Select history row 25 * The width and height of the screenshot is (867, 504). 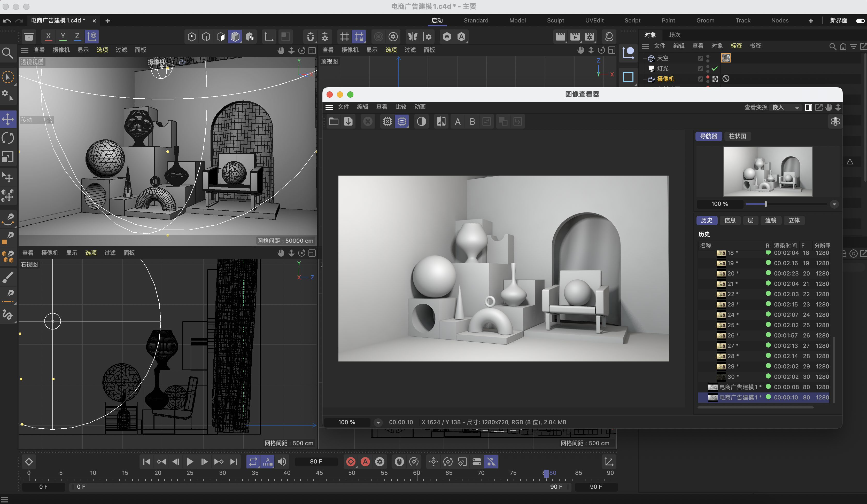point(764,325)
